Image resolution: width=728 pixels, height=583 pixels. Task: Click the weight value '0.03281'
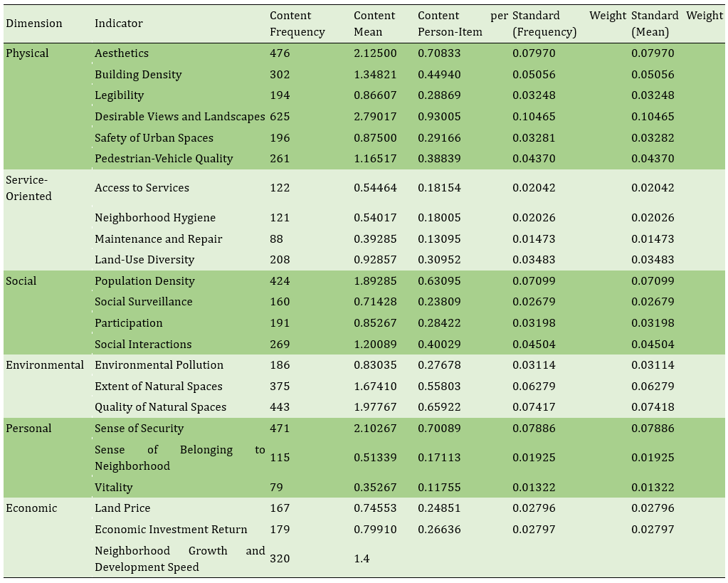pyautogui.click(x=534, y=138)
